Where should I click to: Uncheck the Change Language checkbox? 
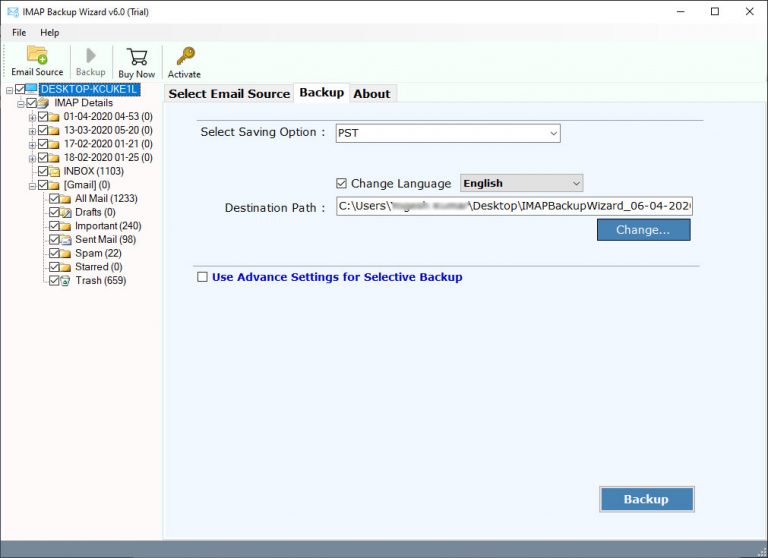pyautogui.click(x=342, y=183)
